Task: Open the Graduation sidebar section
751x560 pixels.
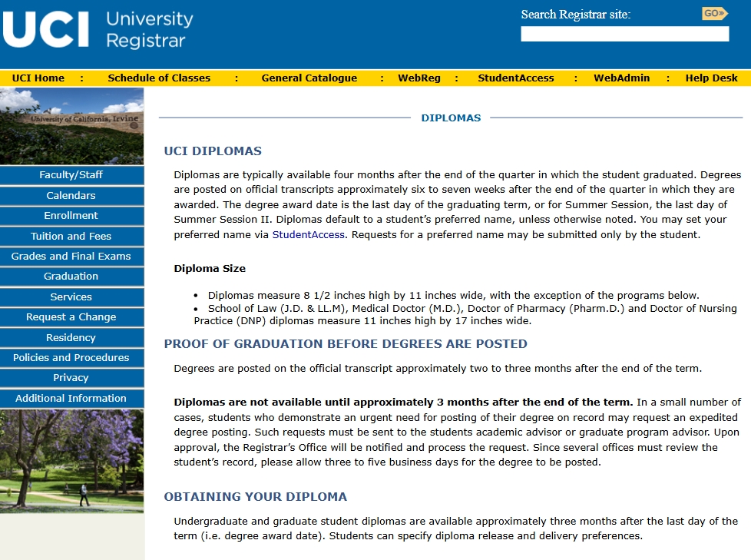Action: pos(71,277)
